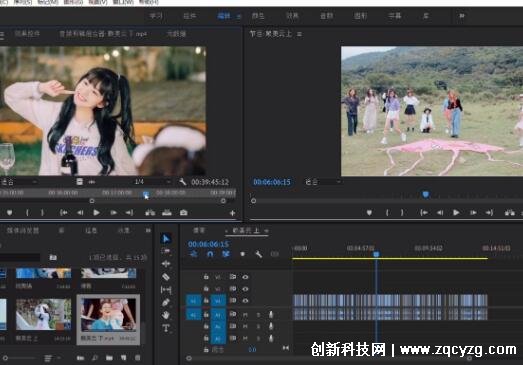Open the program monitor zoom level dropdown

point(323,182)
